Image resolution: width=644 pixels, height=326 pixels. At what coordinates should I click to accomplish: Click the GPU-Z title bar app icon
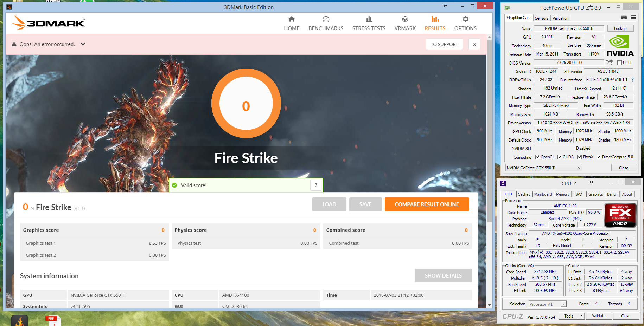click(x=507, y=8)
